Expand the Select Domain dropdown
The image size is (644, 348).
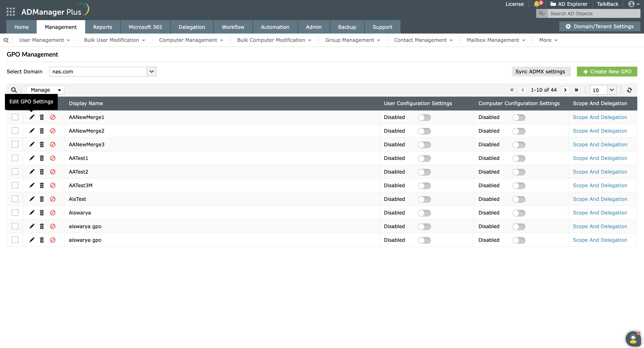click(152, 72)
